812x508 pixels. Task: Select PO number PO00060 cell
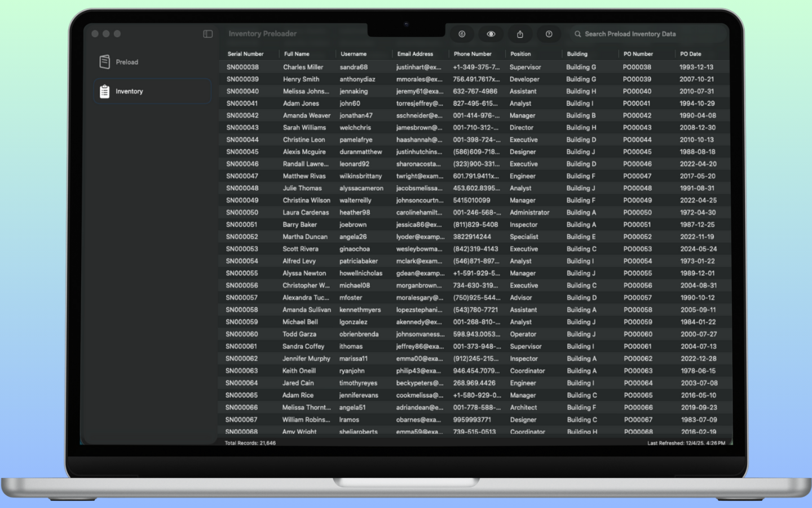point(638,334)
